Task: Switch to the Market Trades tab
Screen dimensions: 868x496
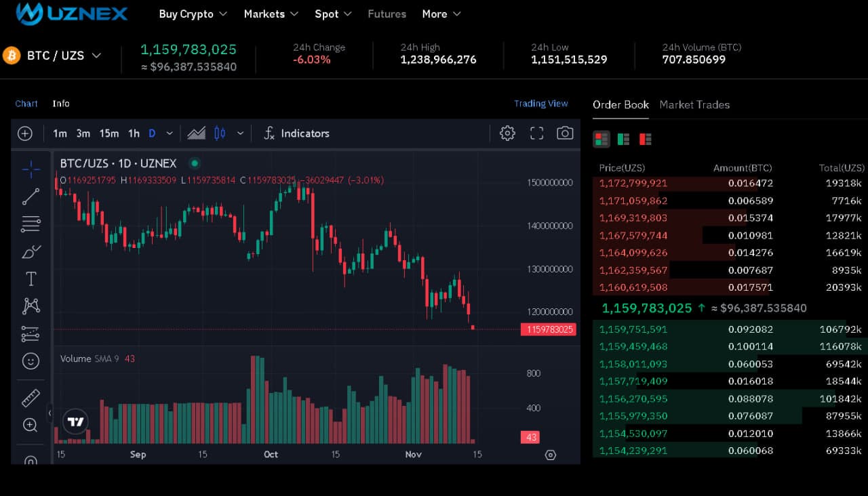Action: coord(694,105)
